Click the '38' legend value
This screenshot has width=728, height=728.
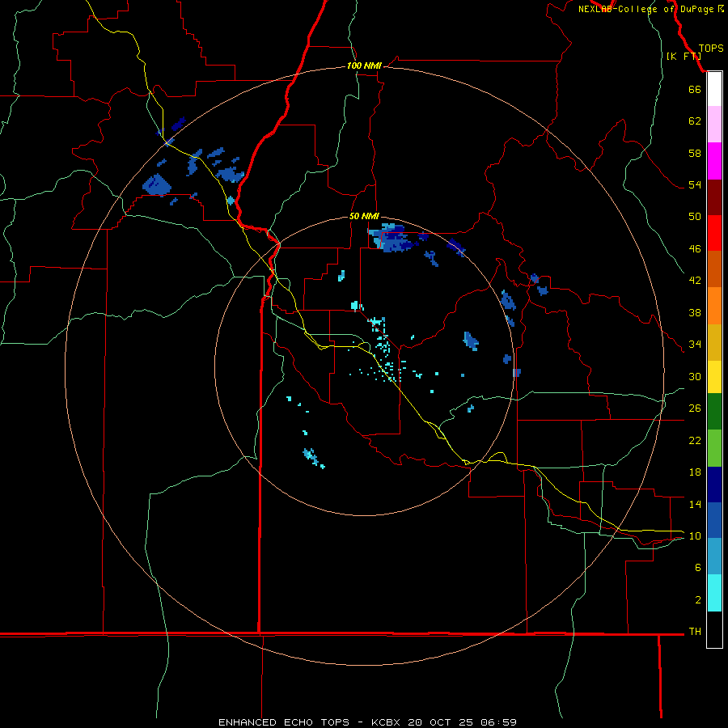click(x=695, y=312)
